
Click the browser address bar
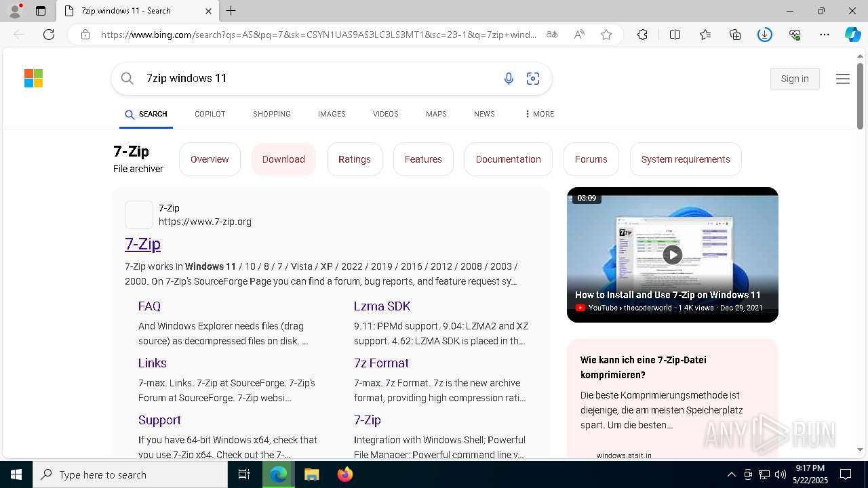tap(319, 35)
